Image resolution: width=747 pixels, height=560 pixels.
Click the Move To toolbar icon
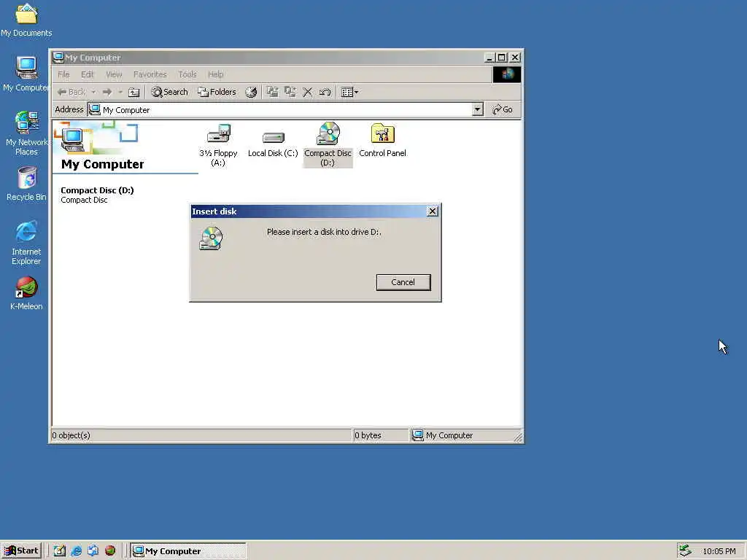[273, 92]
